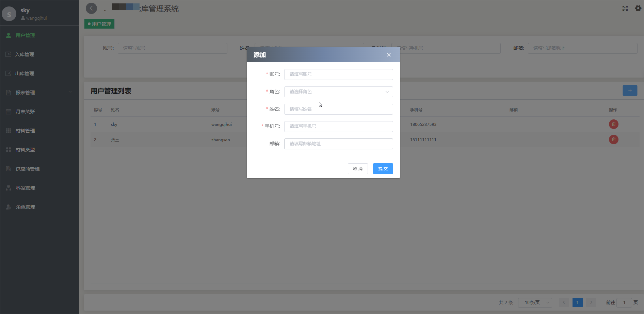644x314 pixels.
Task: Click the 共 2 条 total count
Action: click(x=506, y=302)
